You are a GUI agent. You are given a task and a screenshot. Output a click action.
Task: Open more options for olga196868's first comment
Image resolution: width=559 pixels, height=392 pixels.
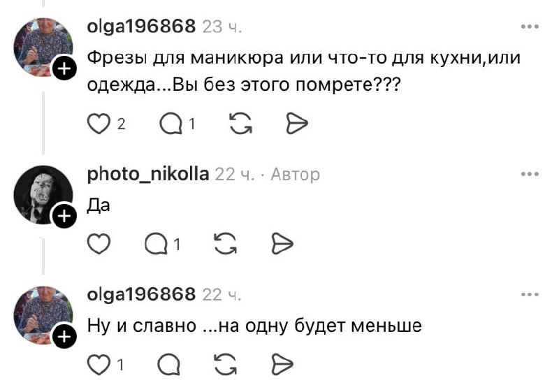(x=530, y=27)
